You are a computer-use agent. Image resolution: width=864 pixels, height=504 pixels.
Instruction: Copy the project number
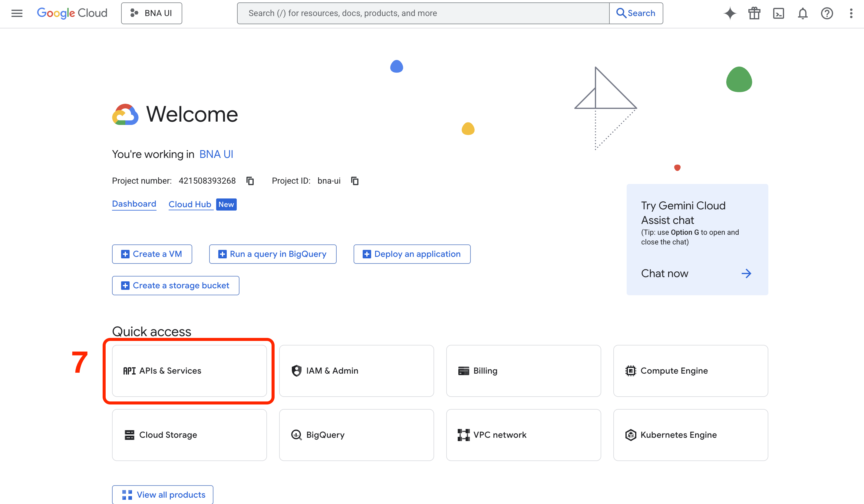coord(250,181)
